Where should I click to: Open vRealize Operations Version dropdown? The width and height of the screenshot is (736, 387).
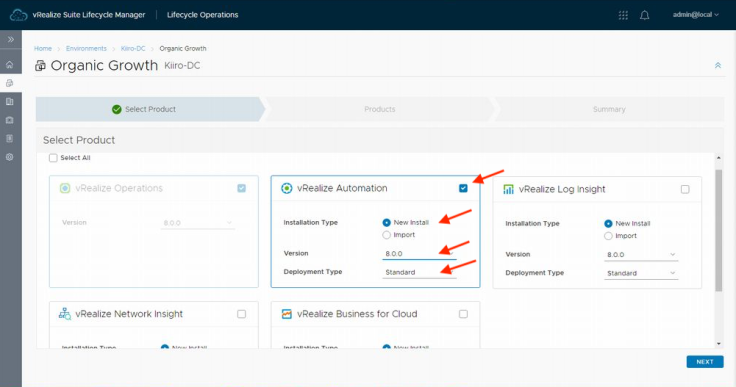198,223
